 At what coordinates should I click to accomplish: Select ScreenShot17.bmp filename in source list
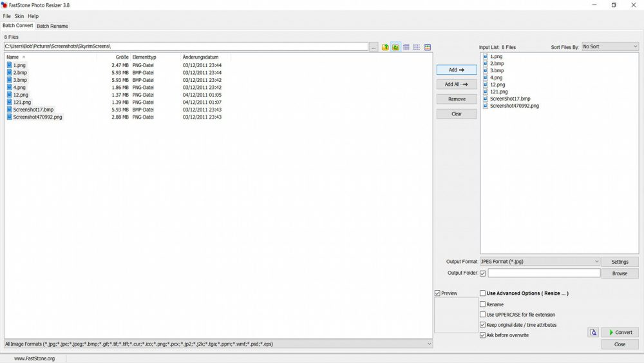pos(33,110)
